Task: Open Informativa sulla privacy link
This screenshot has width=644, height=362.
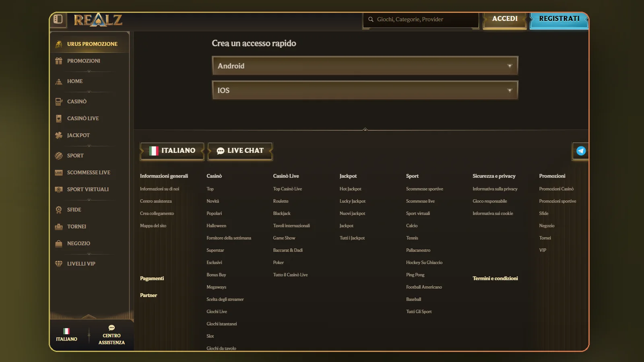Action: point(495,189)
